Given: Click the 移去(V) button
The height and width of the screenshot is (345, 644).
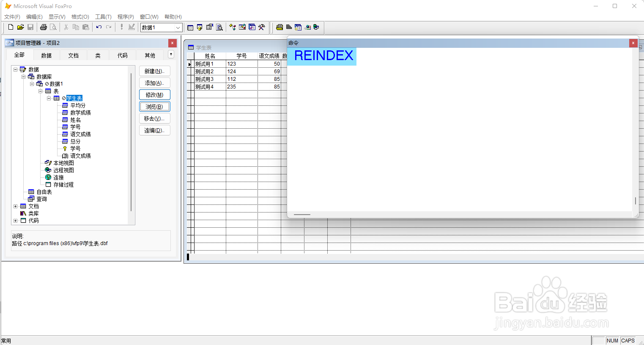Looking at the screenshot, I should click(x=155, y=119).
